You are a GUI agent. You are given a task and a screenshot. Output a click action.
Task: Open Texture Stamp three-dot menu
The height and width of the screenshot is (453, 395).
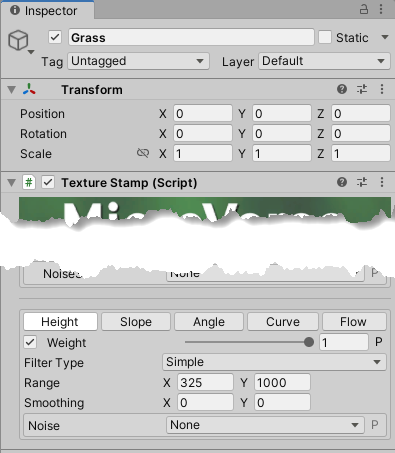pyautogui.click(x=382, y=182)
